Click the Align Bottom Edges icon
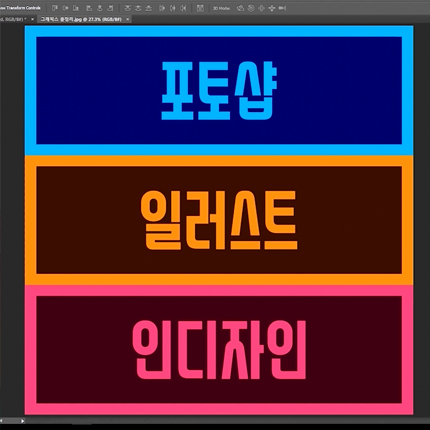Viewport: 430px width, 430px height. pos(76,8)
